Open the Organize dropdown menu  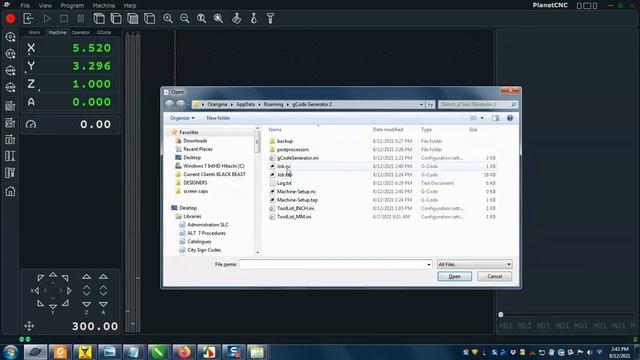[x=182, y=118]
